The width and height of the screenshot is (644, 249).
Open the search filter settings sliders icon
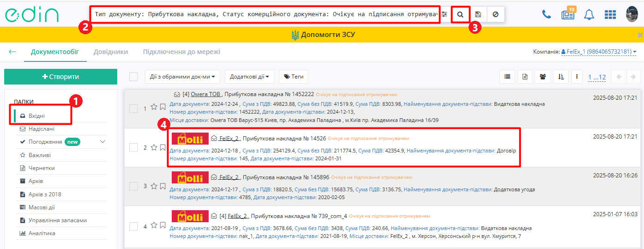pyautogui.click(x=444, y=14)
